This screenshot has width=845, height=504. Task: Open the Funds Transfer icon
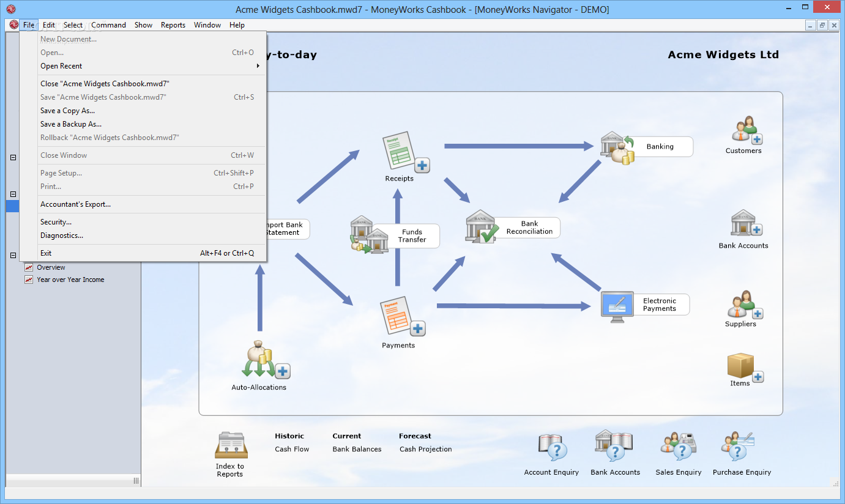370,235
